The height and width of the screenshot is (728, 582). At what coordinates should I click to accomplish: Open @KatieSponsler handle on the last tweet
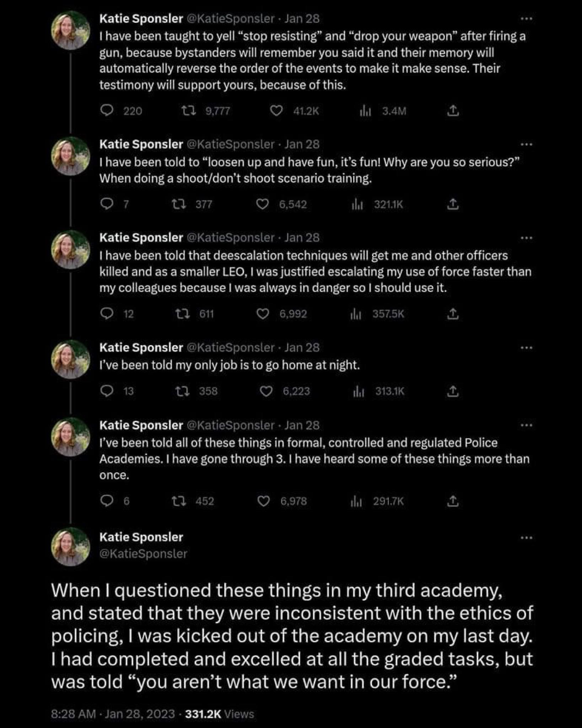tap(143, 553)
